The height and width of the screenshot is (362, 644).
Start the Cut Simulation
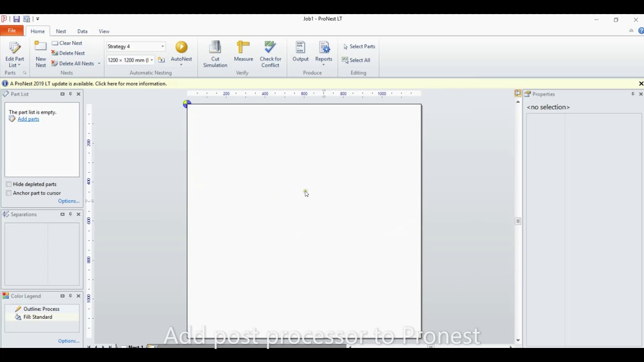click(x=215, y=54)
